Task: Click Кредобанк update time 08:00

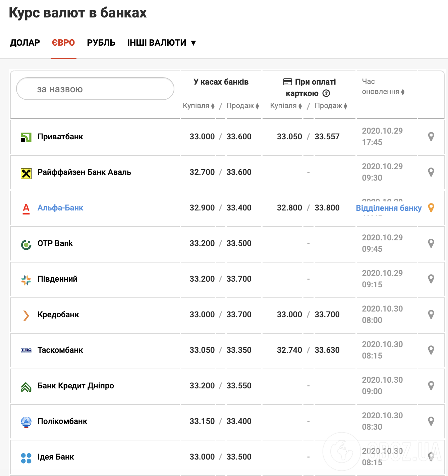Action: (x=372, y=320)
